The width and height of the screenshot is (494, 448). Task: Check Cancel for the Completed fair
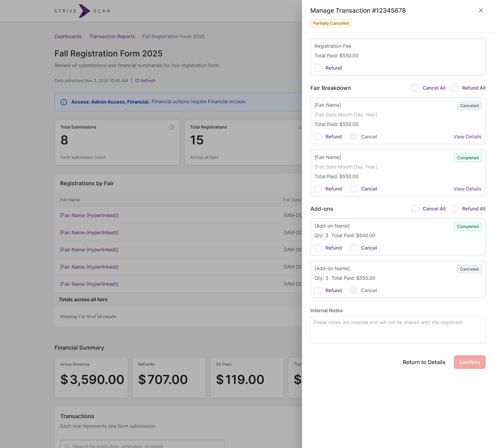pos(353,189)
